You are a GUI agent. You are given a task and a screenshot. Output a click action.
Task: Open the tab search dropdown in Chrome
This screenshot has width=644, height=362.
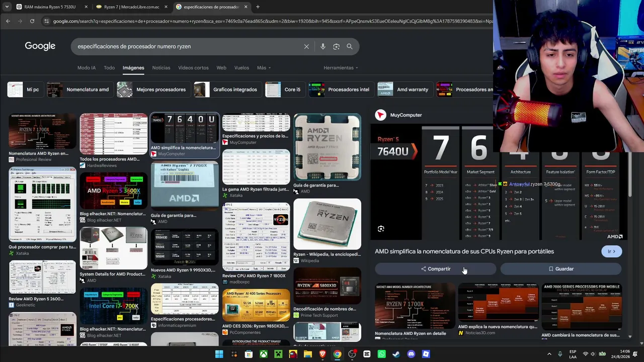(x=7, y=7)
